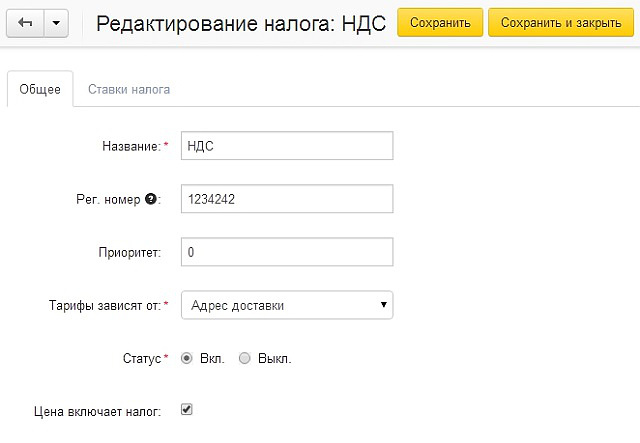Click the Вкл. label text
Image resolution: width=640 pixels, height=443 pixels.
click(x=212, y=359)
